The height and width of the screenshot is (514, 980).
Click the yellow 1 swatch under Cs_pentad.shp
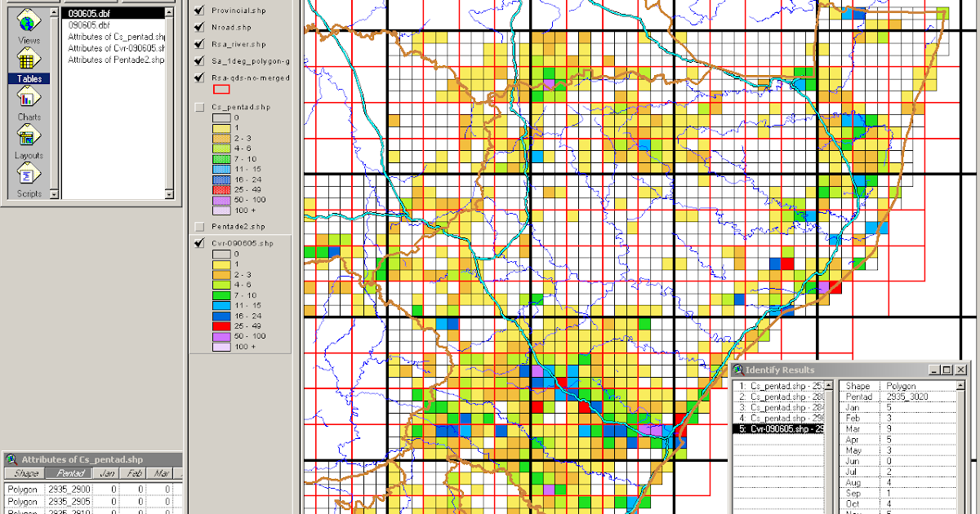220,128
